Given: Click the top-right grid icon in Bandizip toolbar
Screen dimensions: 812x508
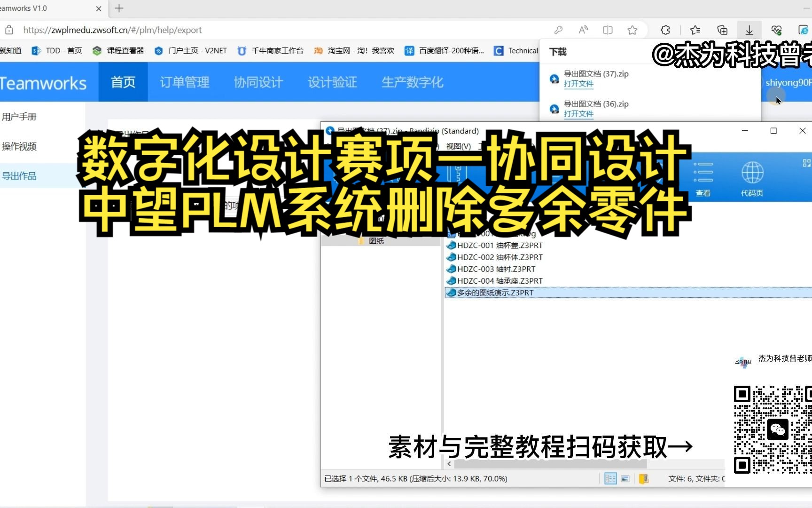Looking at the screenshot, I should coord(806,163).
